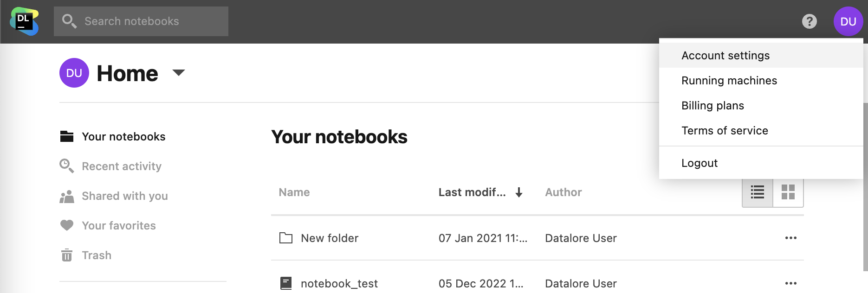
Task: Click Billing plans
Action: point(713,105)
